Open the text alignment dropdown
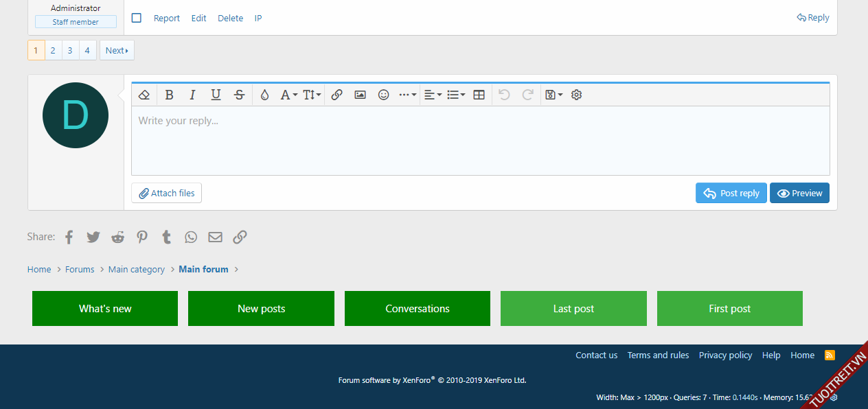The width and height of the screenshot is (868, 409). (x=432, y=95)
